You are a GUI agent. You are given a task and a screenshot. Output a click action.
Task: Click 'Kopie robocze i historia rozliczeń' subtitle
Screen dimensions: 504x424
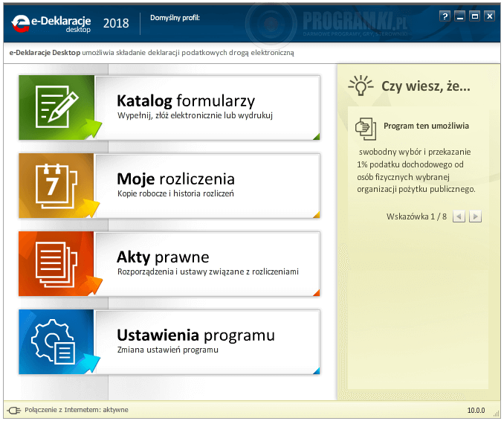pos(175,193)
